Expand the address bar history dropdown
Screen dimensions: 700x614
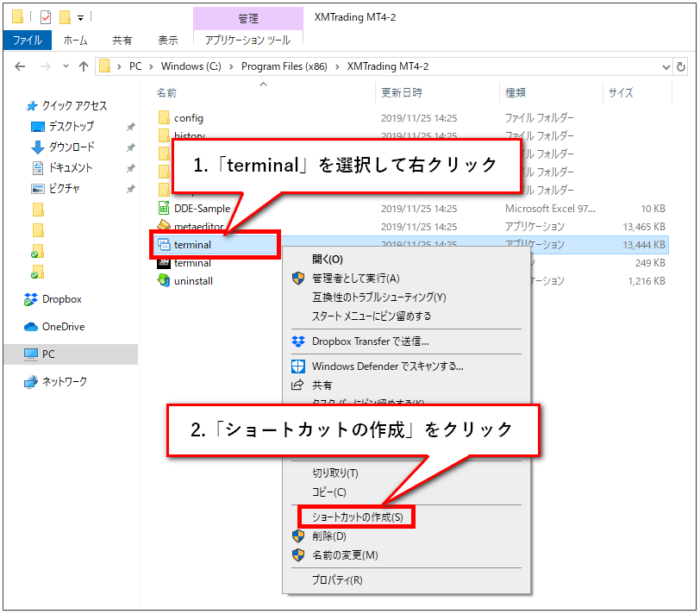point(666,67)
